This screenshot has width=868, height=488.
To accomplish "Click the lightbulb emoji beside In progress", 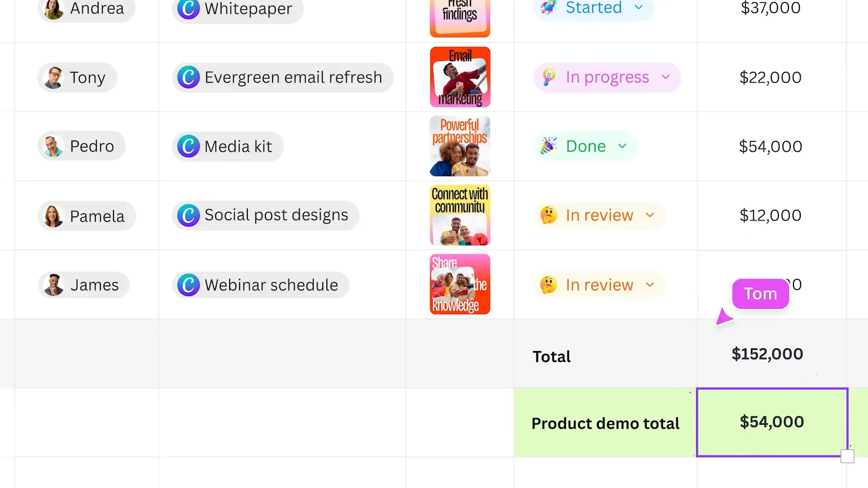I will pos(549,77).
